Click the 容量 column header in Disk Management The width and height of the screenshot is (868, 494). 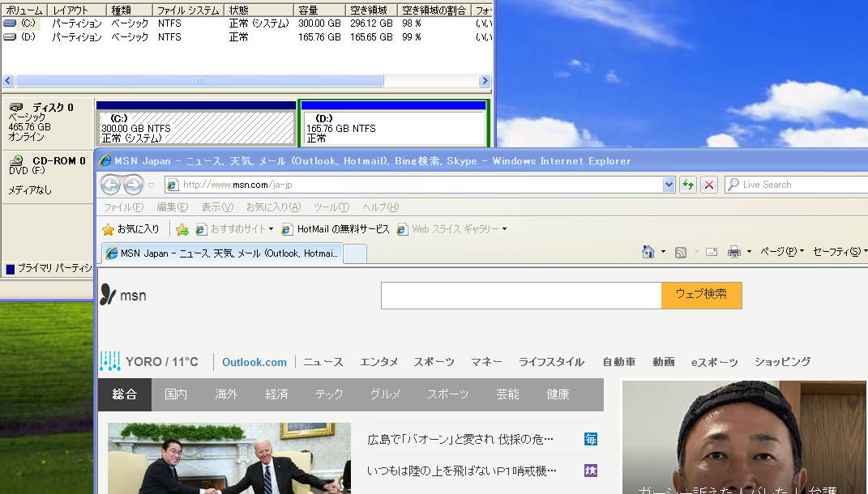point(319,10)
